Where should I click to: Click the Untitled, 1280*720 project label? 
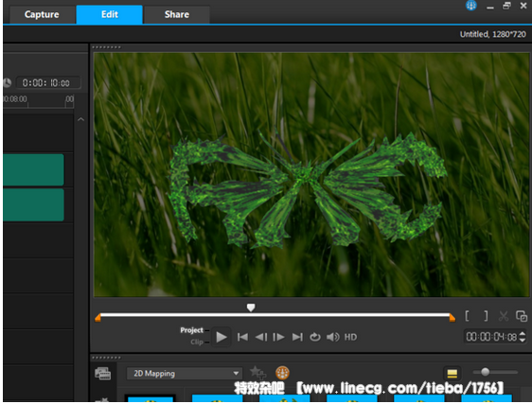492,34
